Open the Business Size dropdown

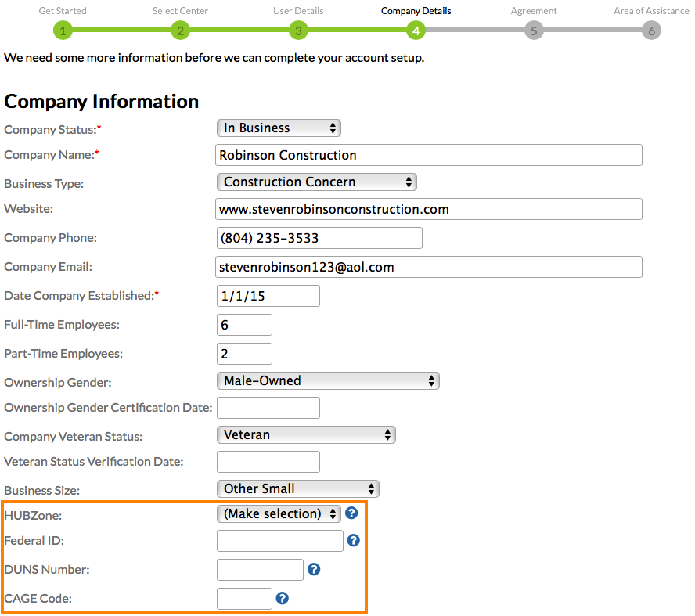(297, 489)
